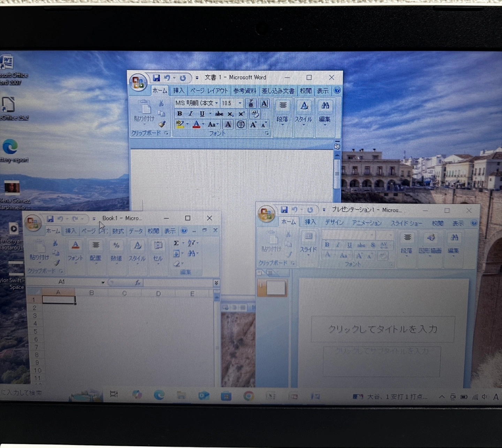Insert AutoSum in Excel editing group
502x448 pixels.
[176, 243]
